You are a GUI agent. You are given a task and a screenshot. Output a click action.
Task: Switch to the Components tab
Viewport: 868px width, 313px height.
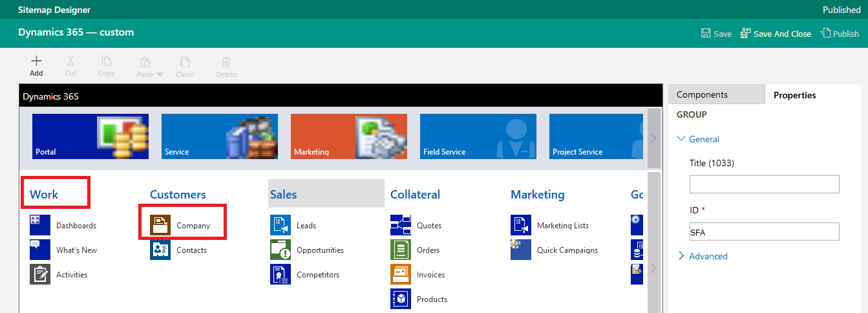[716, 94]
